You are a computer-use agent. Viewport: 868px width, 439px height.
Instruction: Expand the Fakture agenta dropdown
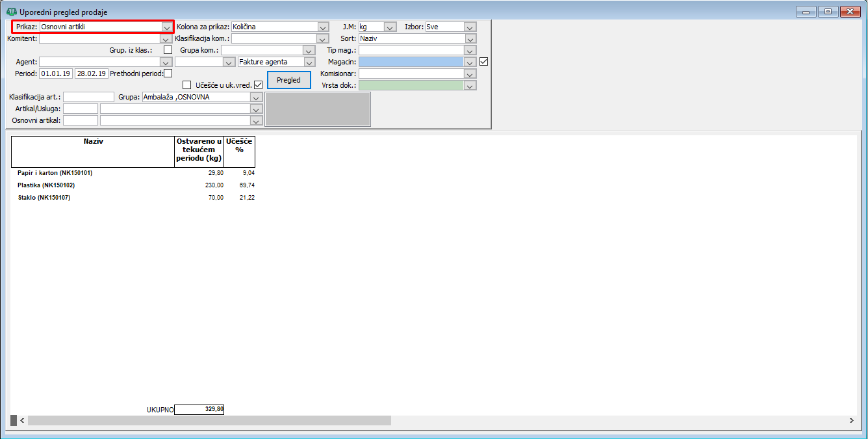[309, 62]
